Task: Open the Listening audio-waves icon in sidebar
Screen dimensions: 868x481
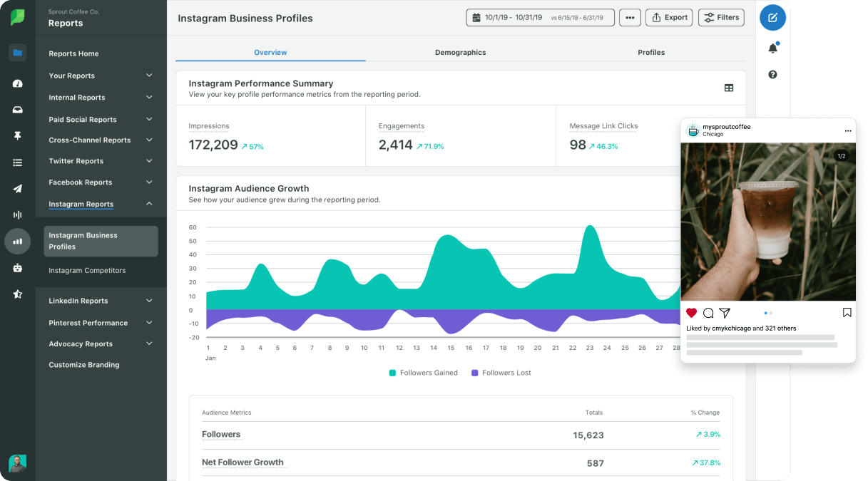Action: pyautogui.click(x=17, y=214)
